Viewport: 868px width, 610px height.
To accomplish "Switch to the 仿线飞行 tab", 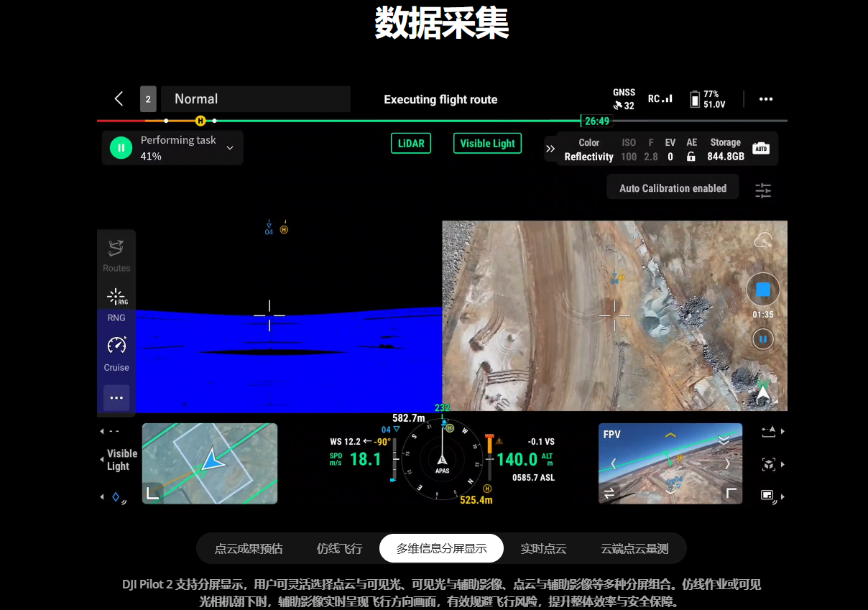I will click(x=340, y=549).
